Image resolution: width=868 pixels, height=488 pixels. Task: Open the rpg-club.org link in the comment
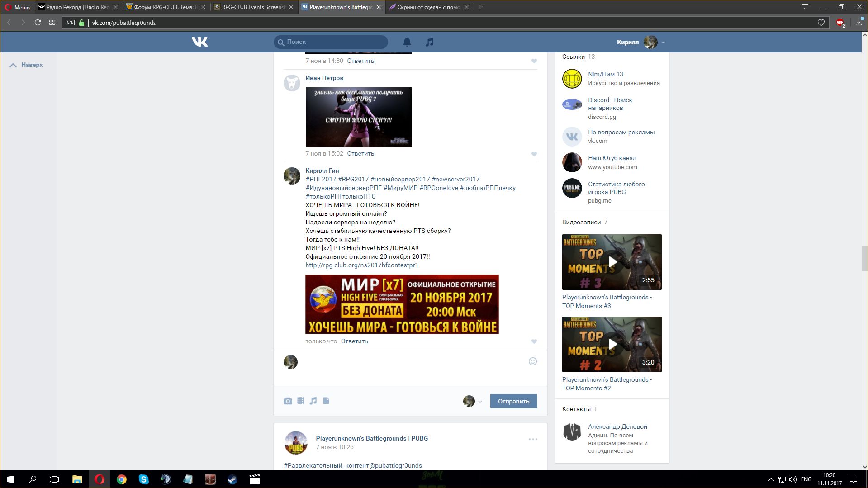pyautogui.click(x=361, y=265)
